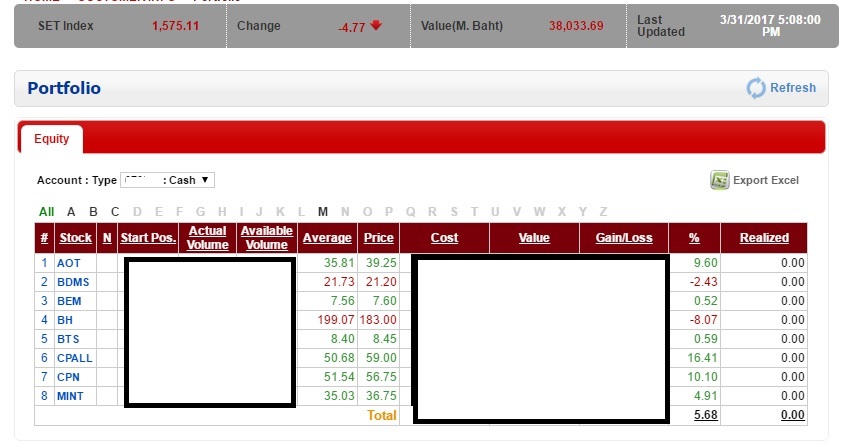
Task: Sort by the N column header
Action: 107,238
